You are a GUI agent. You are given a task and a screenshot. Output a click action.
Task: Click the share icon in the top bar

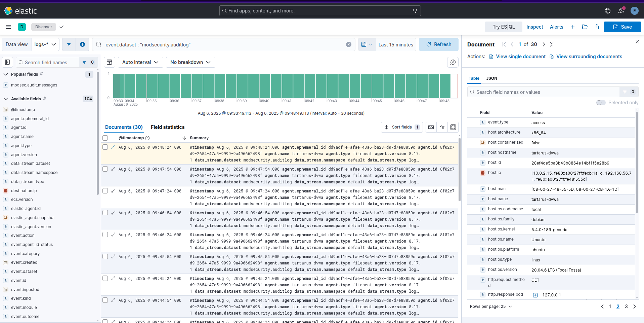[597, 27]
